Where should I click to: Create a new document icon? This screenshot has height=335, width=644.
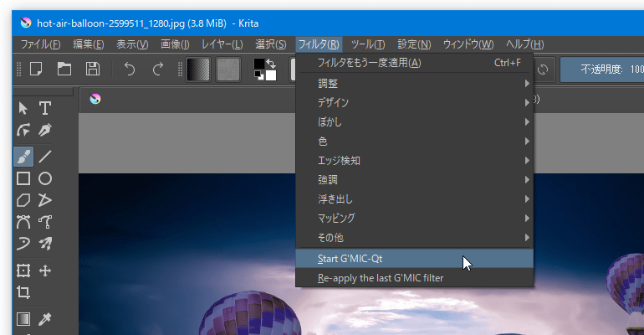tap(36, 69)
